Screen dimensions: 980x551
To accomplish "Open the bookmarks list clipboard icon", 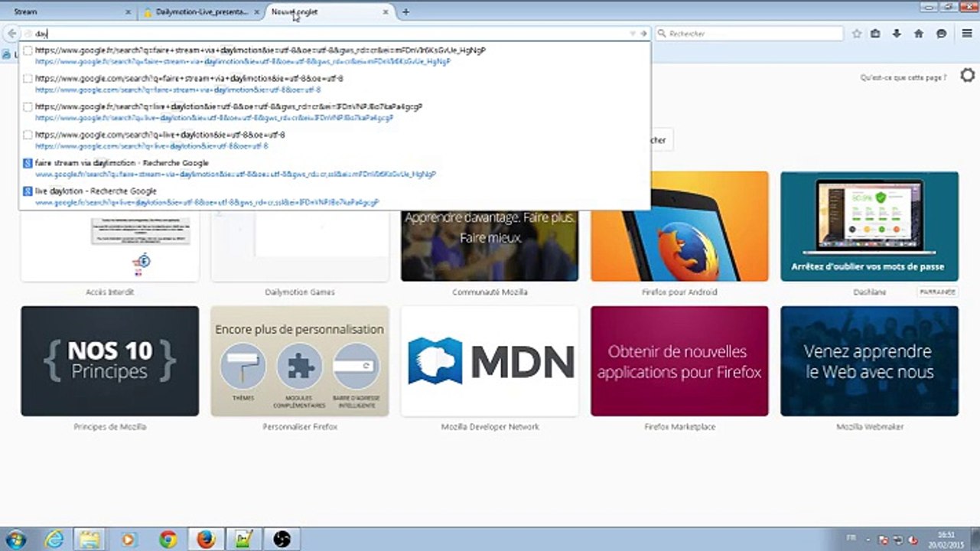I will pyautogui.click(x=876, y=34).
